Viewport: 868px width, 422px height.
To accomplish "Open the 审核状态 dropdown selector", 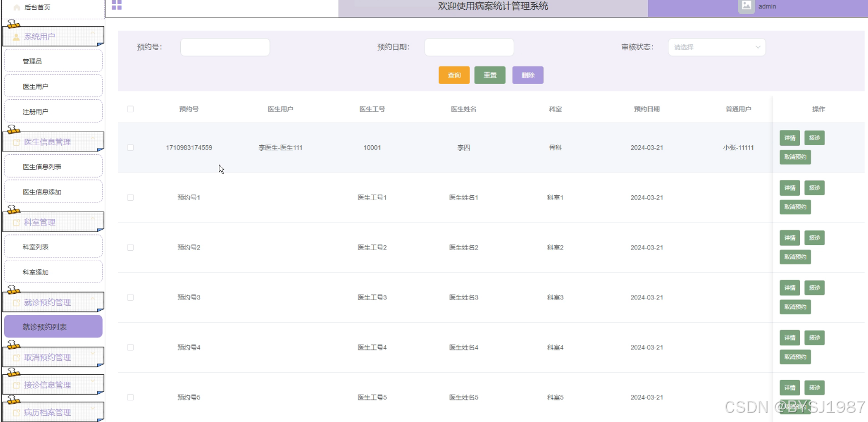I will tap(717, 47).
